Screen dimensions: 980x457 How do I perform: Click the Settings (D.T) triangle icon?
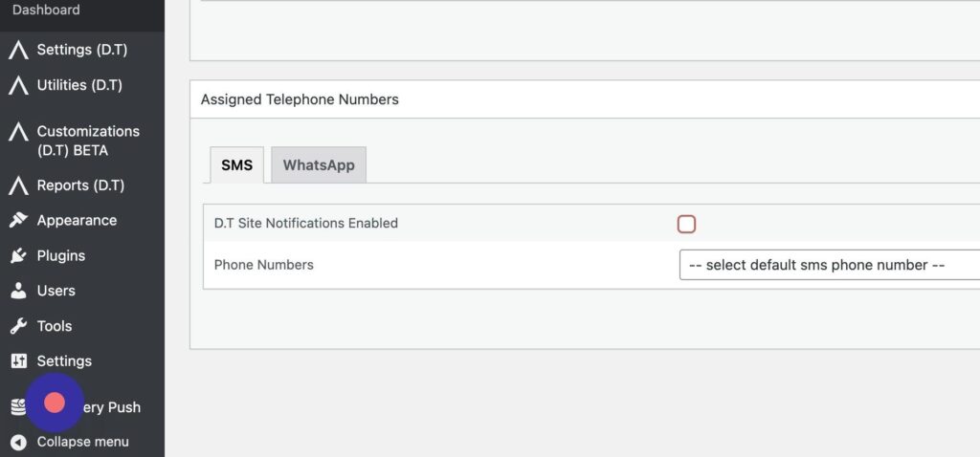coord(18,50)
